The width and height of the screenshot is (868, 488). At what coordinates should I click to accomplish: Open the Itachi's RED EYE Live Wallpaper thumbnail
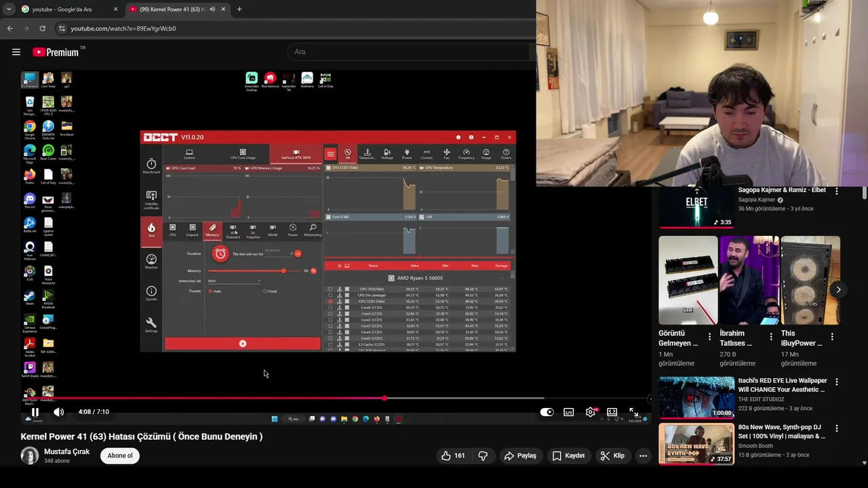(x=696, y=398)
